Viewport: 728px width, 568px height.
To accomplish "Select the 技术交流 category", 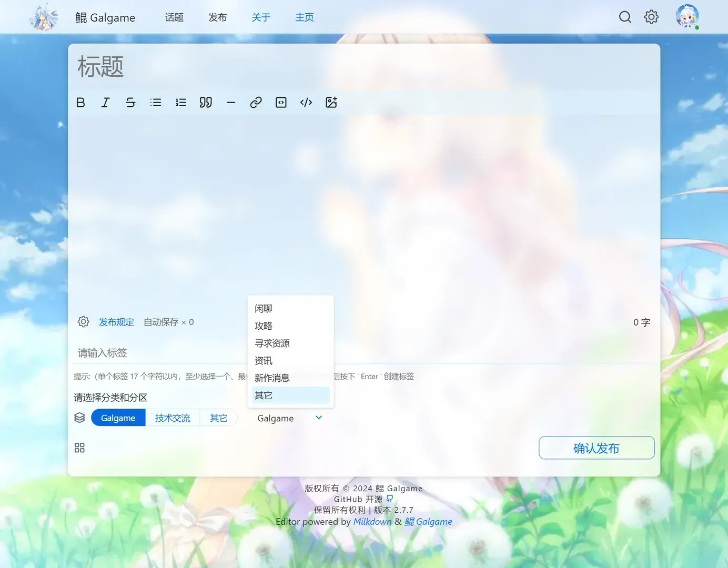I will click(x=173, y=418).
